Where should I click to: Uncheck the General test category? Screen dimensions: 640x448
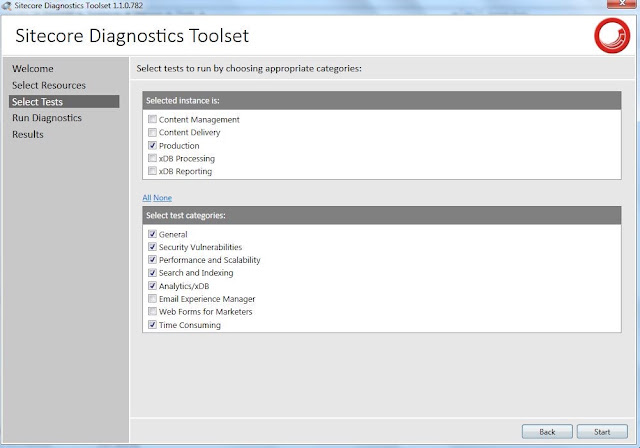click(x=152, y=234)
